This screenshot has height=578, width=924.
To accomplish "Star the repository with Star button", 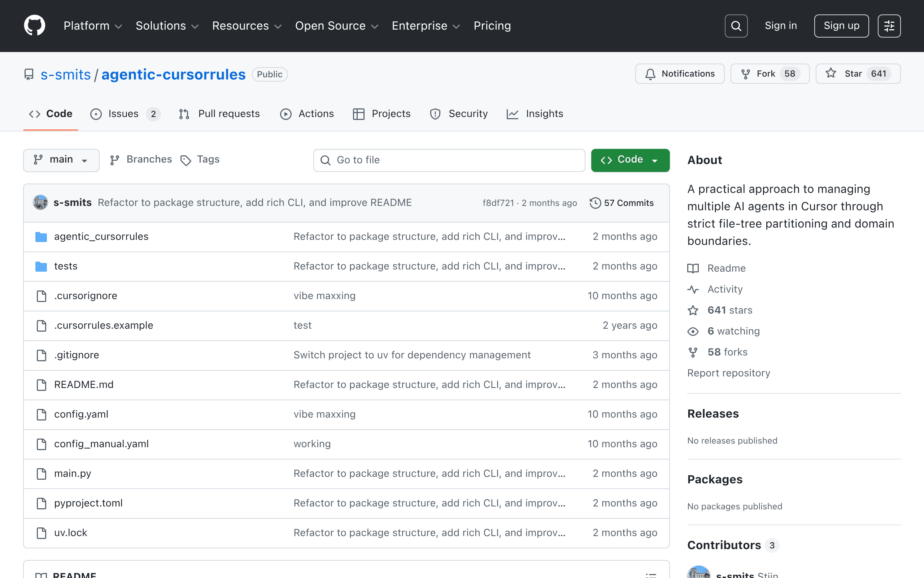I will click(858, 74).
